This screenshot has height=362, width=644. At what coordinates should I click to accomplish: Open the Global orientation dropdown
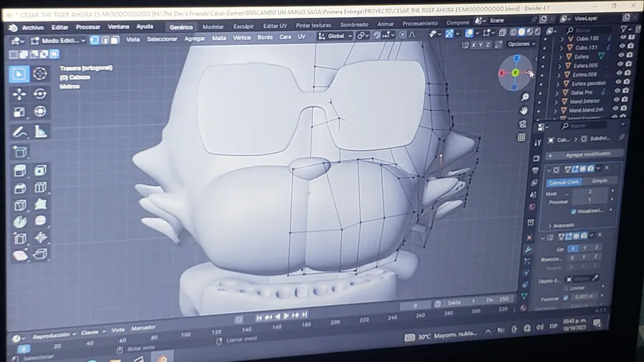point(335,36)
